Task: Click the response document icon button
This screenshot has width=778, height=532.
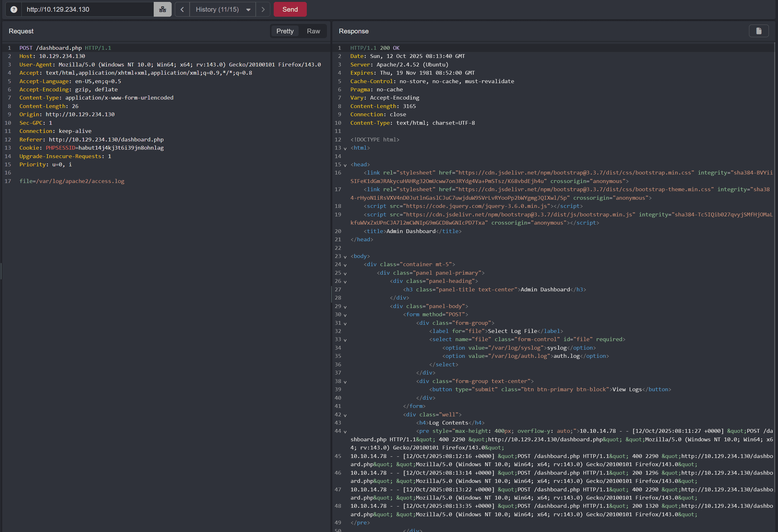Action: [758, 31]
